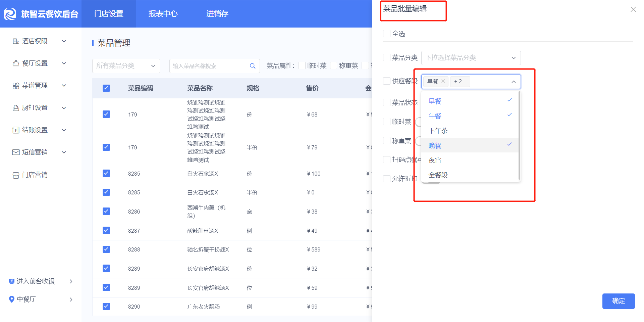Select 全餐段 option

tap(470, 175)
